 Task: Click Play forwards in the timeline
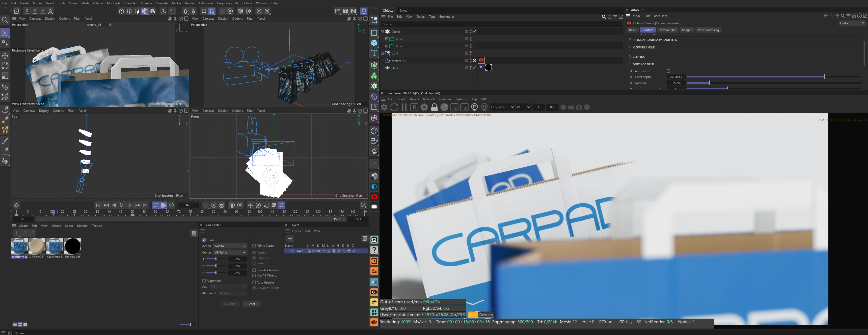121,205
